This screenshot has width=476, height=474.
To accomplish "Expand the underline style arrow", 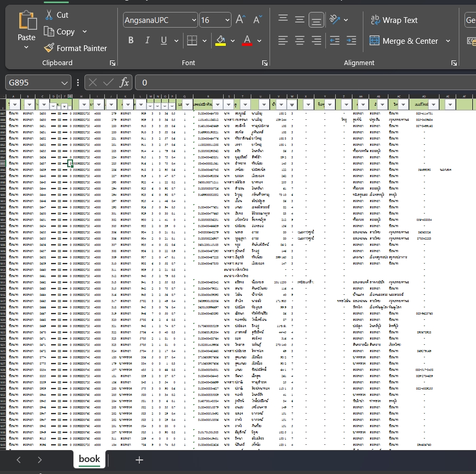I will click(x=176, y=41).
